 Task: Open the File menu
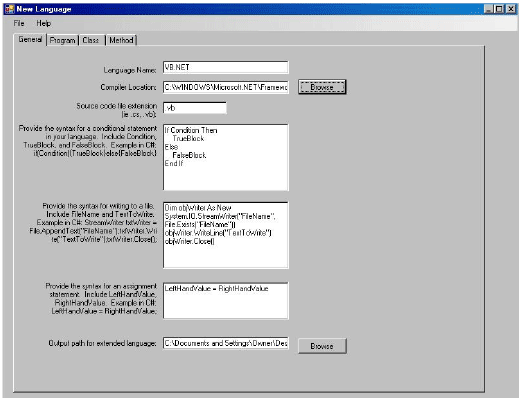pyautogui.click(x=19, y=23)
